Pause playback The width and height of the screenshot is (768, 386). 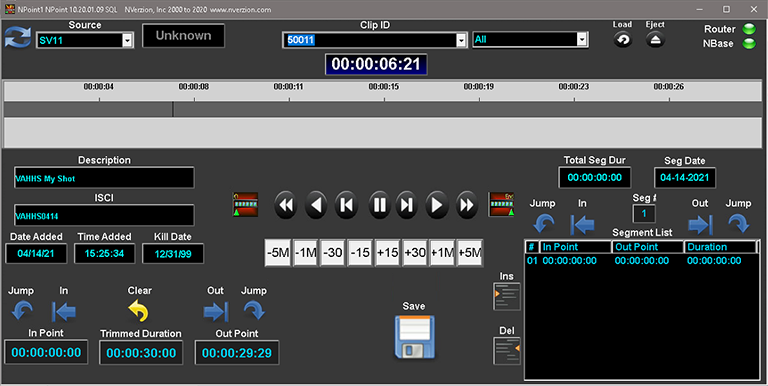tap(380, 205)
